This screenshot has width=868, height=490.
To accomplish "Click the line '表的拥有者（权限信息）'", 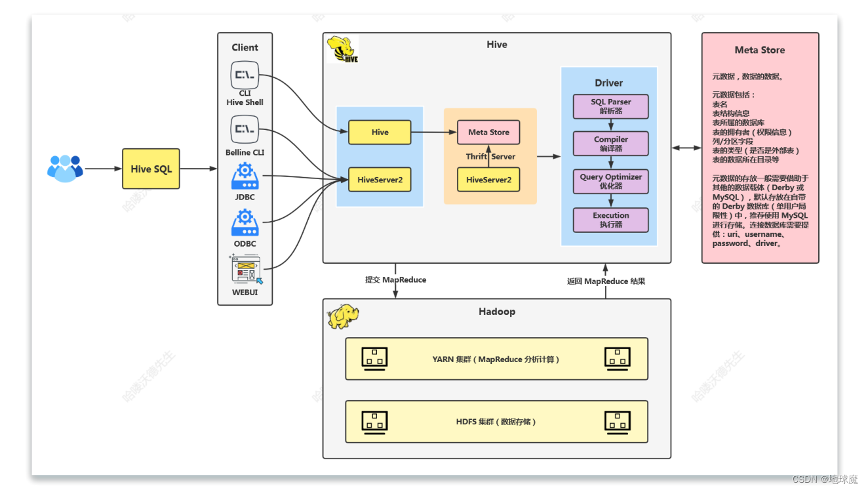I will (x=753, y=132).
